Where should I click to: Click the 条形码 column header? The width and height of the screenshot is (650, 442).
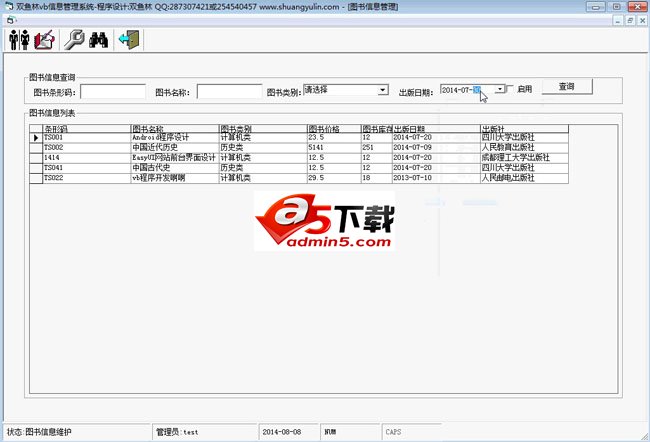(x=87, y=129)
